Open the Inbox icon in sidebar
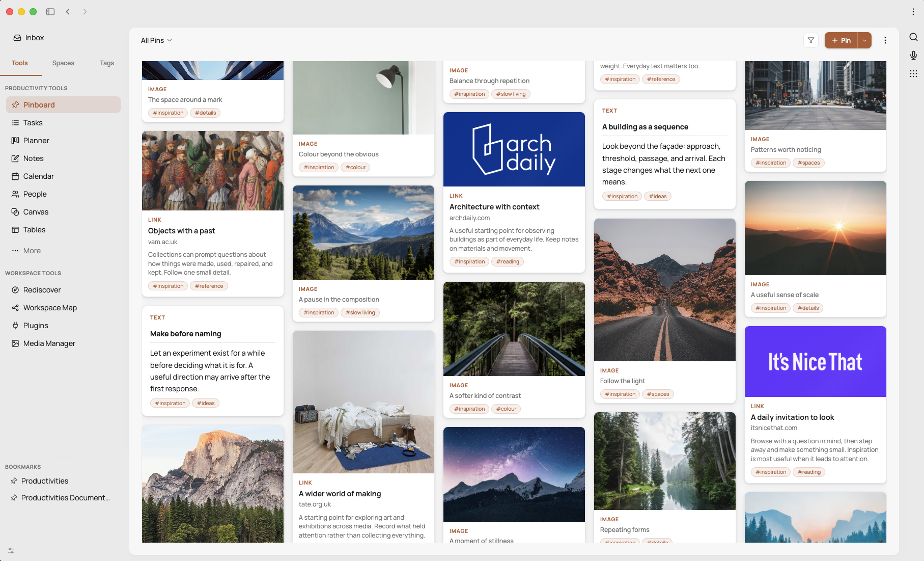 click(17, 38)
